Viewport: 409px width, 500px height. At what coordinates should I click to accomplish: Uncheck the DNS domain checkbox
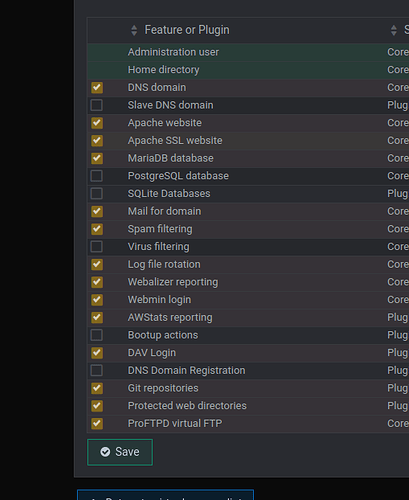(x=97, y=88)
